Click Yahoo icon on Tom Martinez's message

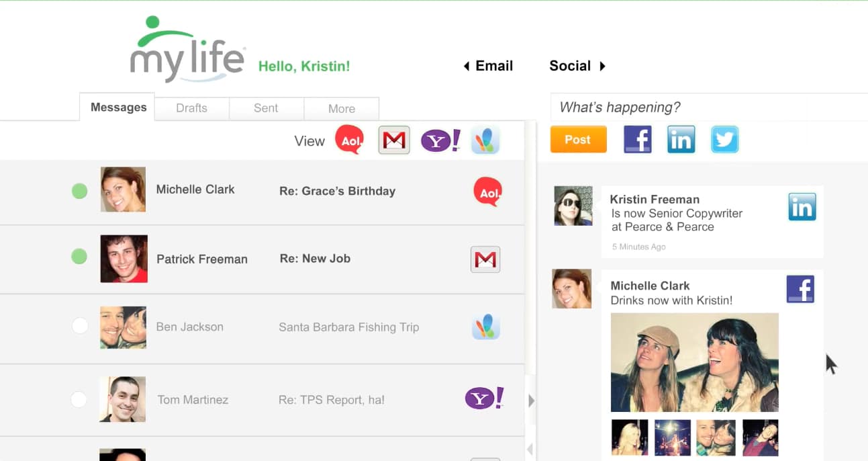(485, 399)
